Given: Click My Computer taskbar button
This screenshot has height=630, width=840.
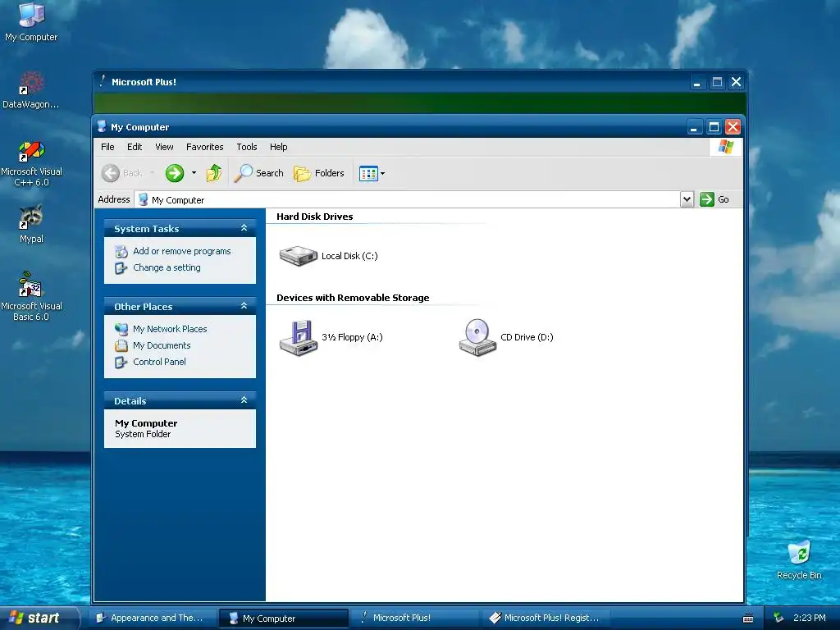Looking at the screenshot, I should (283, 618).
